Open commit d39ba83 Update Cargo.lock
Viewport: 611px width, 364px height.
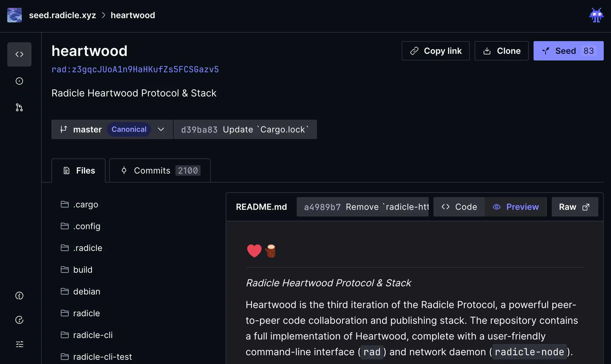[x=245, y=129]
